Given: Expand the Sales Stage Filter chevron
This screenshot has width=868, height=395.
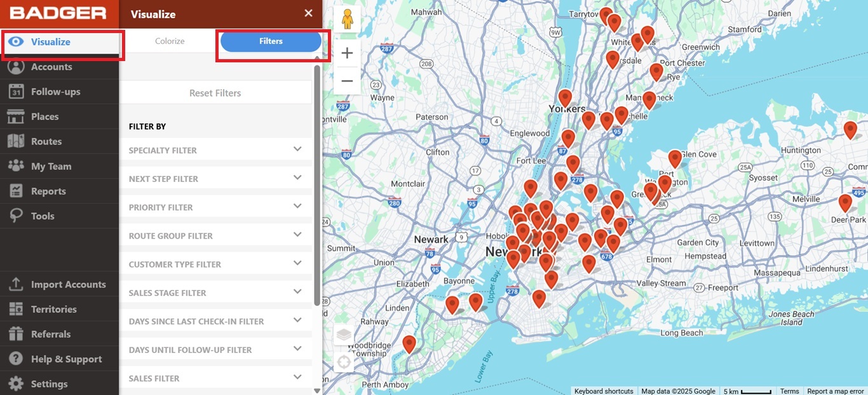Looking at the screenshot, I should click(x=297, y=292).
